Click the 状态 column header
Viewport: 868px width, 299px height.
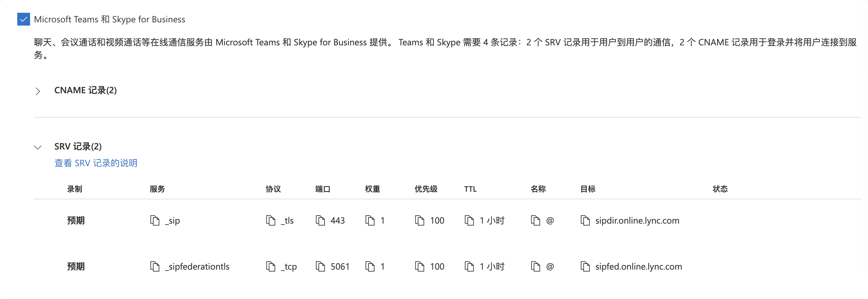tap(720, 189)
